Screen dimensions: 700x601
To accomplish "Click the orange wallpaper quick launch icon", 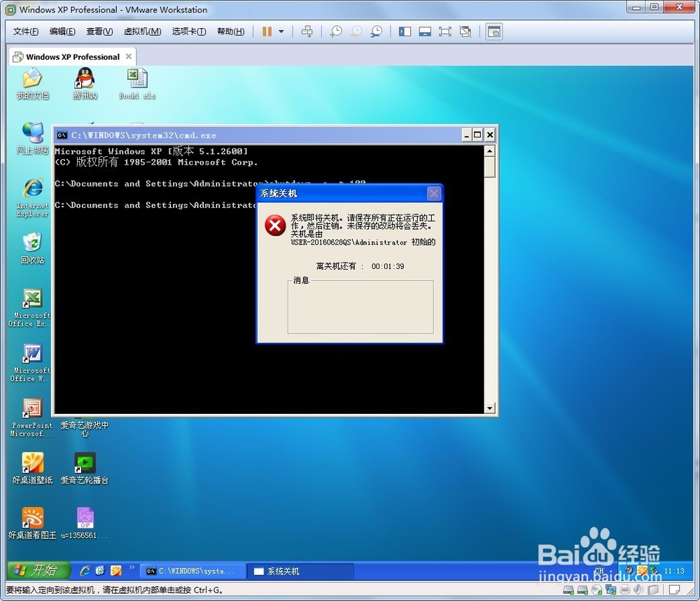I will point(116,571).
